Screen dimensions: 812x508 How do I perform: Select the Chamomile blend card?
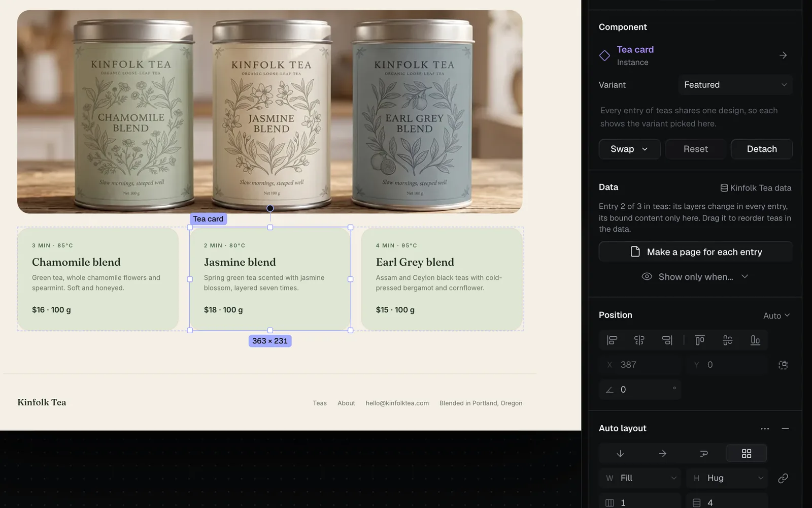(98, 279)
